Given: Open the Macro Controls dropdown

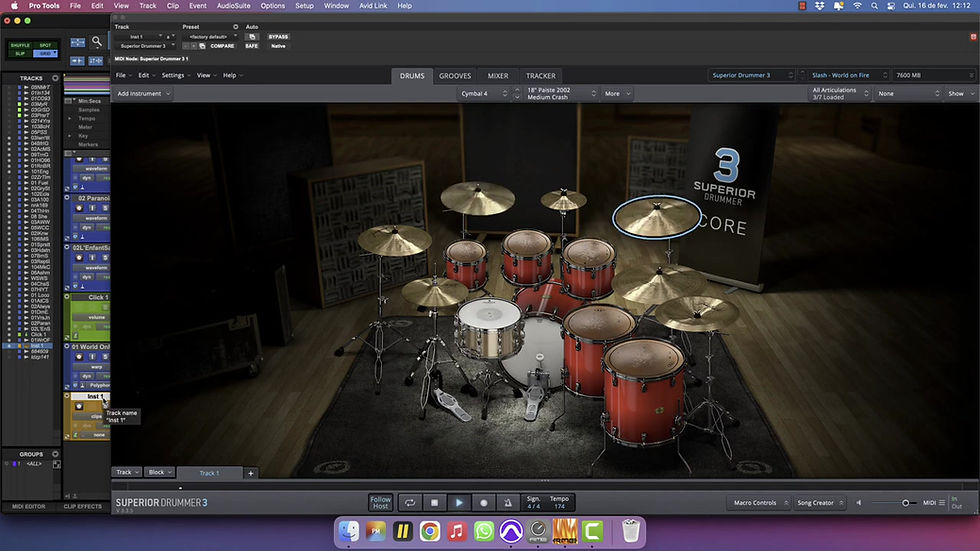Looking at the screenshot, I should point(761,502).
